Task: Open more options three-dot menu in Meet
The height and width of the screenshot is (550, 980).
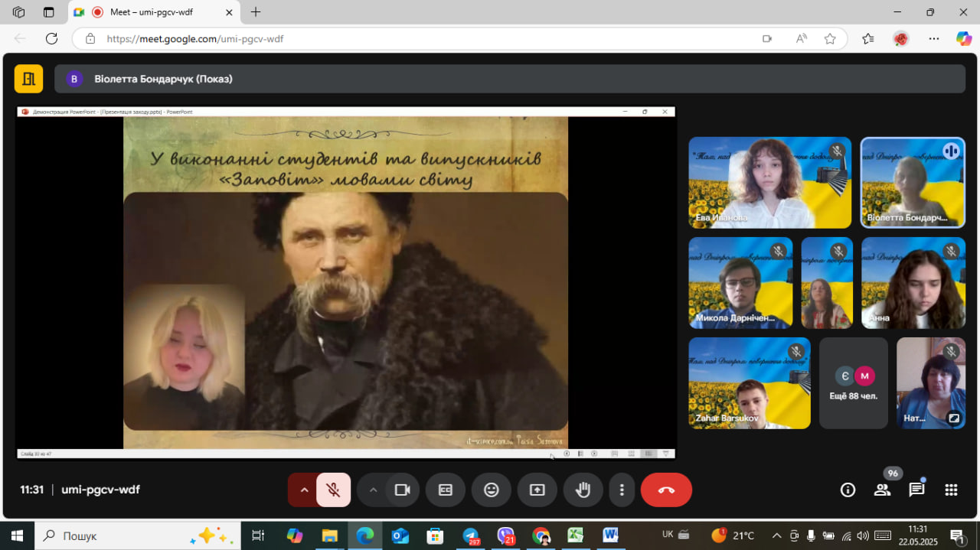Action: click(x=622, y=490)
